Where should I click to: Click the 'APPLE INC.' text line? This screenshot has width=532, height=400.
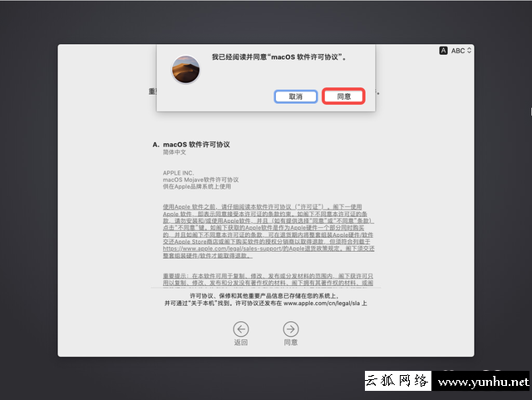tap(178, 173)
